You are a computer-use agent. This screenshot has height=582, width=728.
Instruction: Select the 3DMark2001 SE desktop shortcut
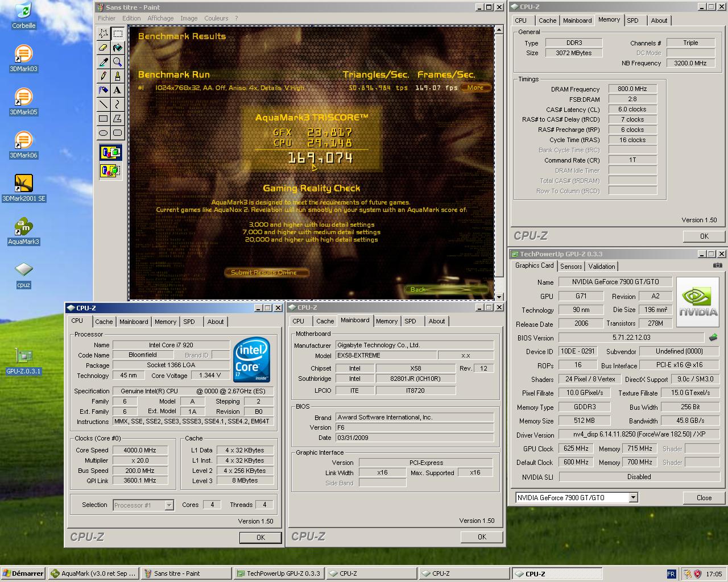coord(23,188)
